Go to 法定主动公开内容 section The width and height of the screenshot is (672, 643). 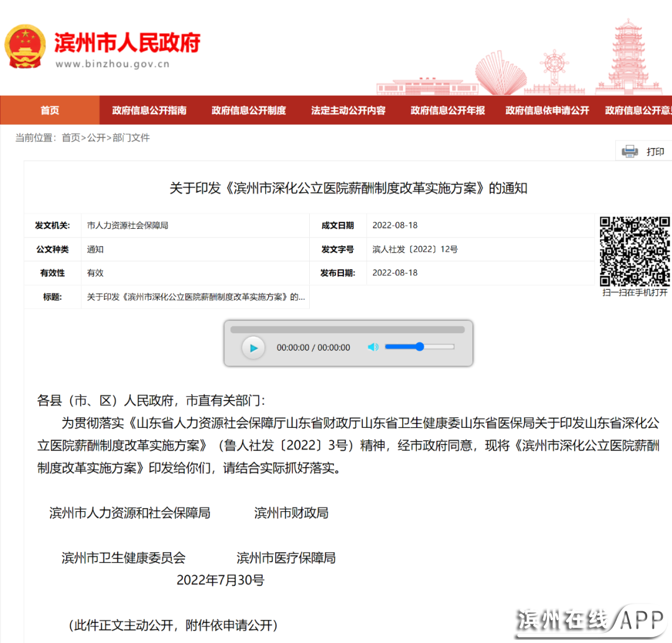[x=348, y=110]
